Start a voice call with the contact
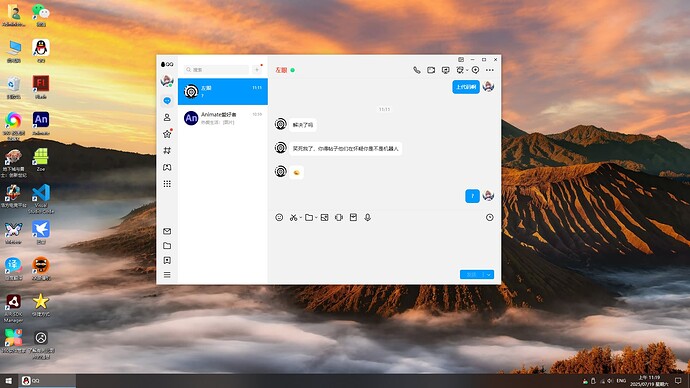 pos(416,70)
